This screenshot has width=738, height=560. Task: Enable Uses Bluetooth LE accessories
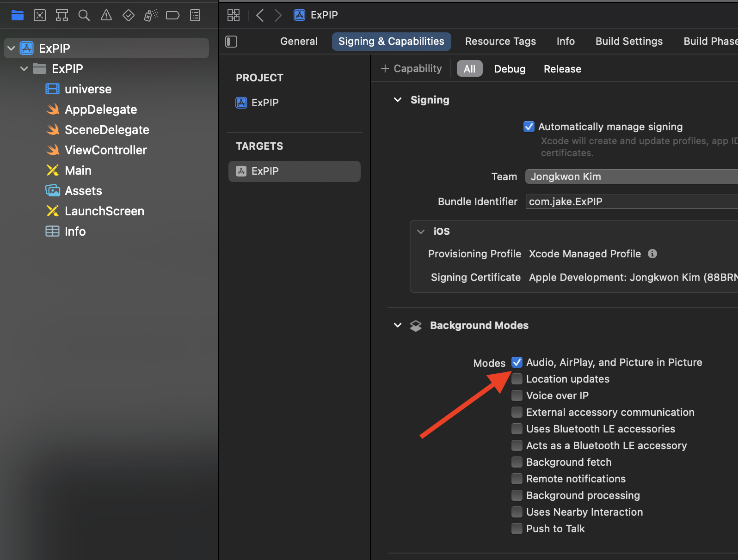(517, 429)
